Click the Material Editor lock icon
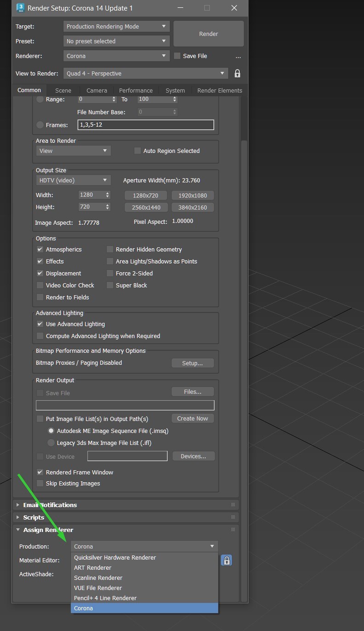The height and width of the screenshot is (631, 364). click(x=226, y=560)
